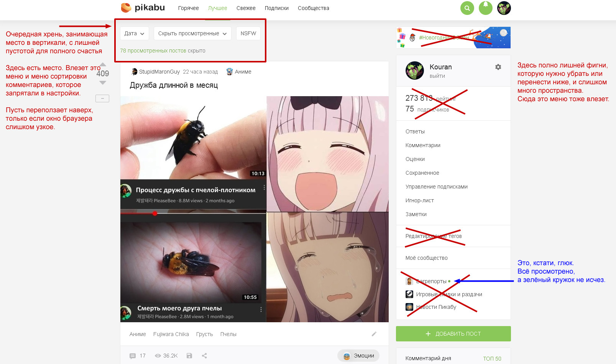Save the post with the floppy disk icon
Viewport: 616px width, 364px height.
189,356
